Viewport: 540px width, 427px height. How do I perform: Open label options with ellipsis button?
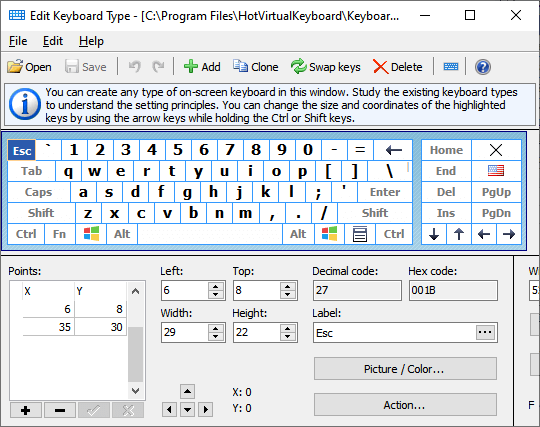point(485,332)
